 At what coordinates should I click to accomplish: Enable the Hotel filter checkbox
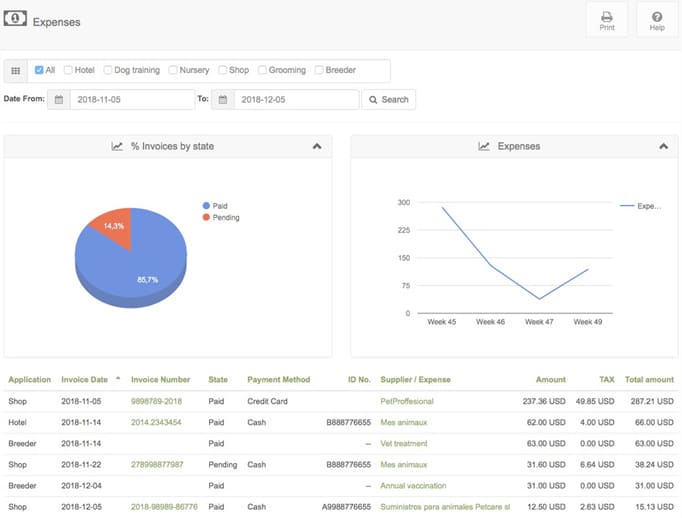click(x=68, y=70)
